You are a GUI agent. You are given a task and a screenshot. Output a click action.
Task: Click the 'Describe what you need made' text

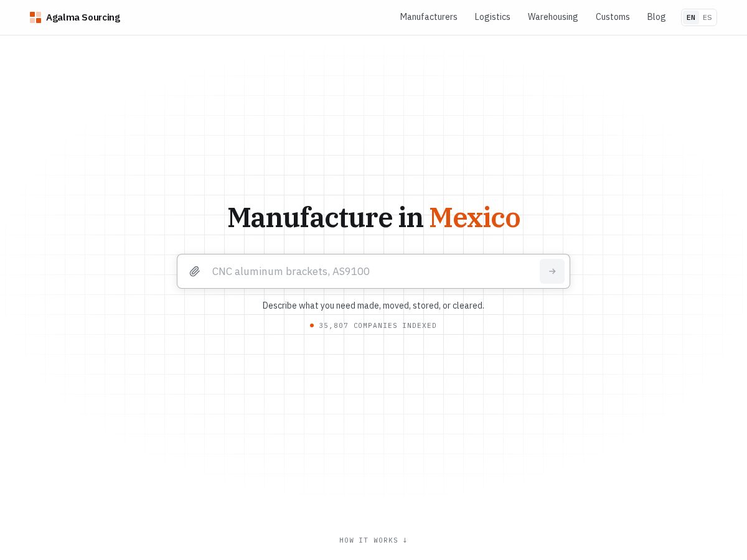(x=374, y=306)
